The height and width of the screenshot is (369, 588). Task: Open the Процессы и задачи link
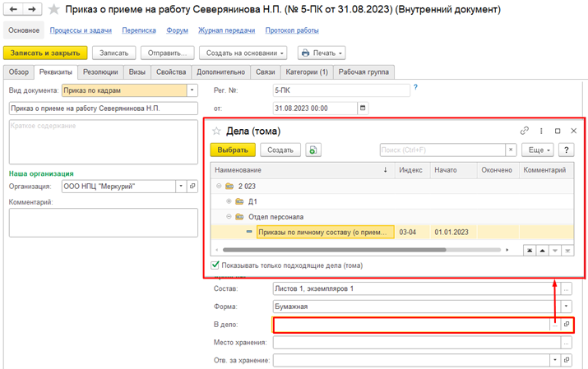point(81,30)
